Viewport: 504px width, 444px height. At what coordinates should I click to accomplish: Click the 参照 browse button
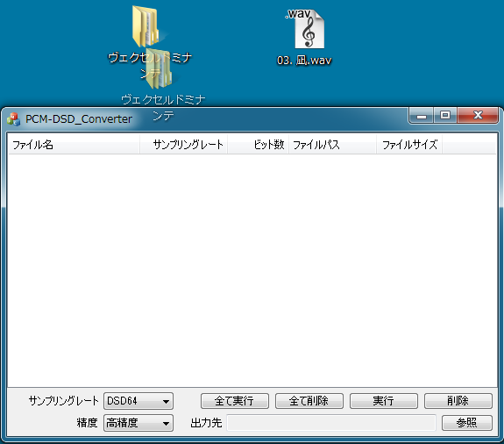tap(466, 422)
